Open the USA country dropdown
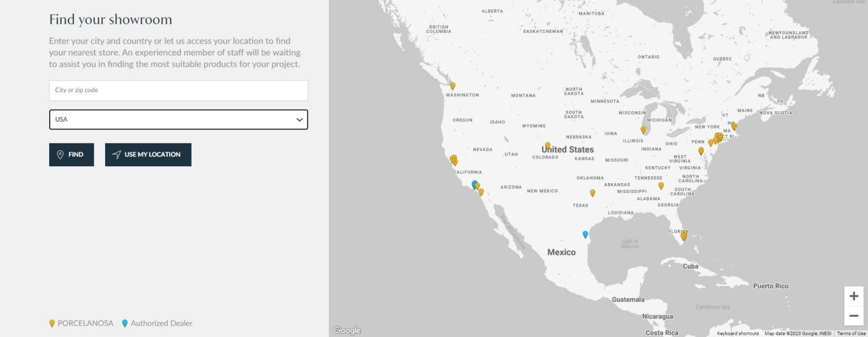This screenshot has width=868, height=337. [x=178, y=119]
